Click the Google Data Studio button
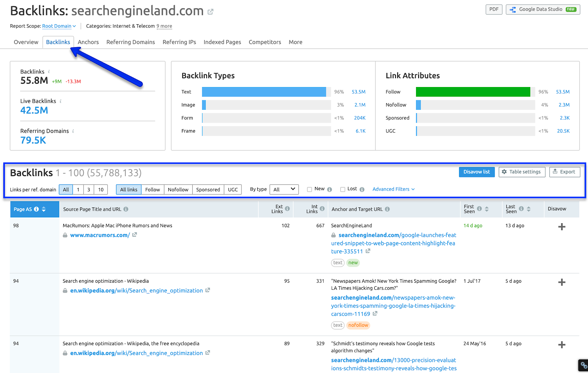 tap(543, 10)
